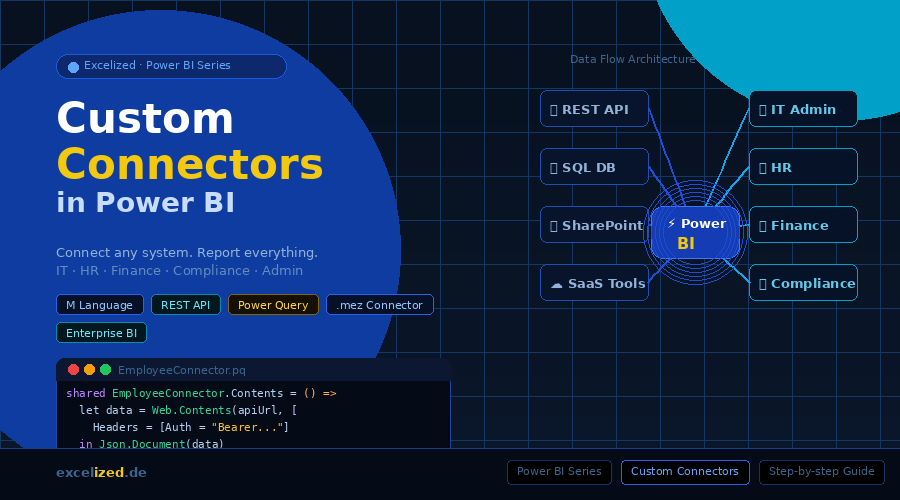Switch to the Step-by-step Guide tab

tap(821, 472)
